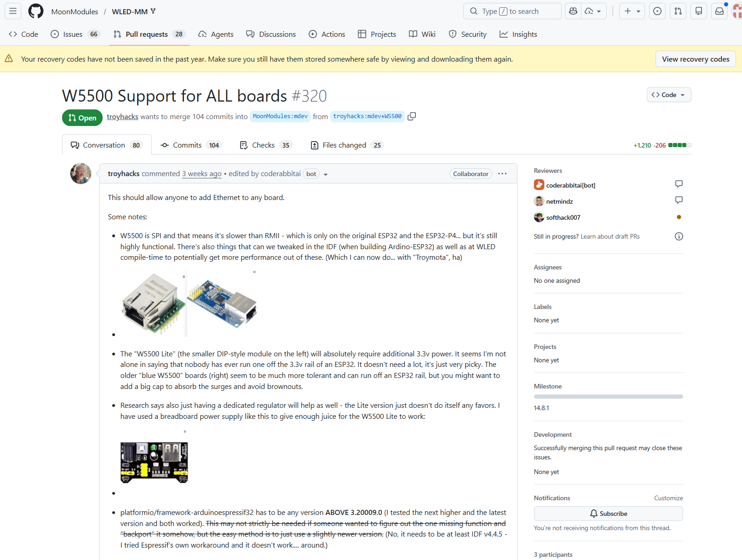Screen dimensions: 742x560
Task: Switch to the Files changed tab
Action: [x=347, y=145]
